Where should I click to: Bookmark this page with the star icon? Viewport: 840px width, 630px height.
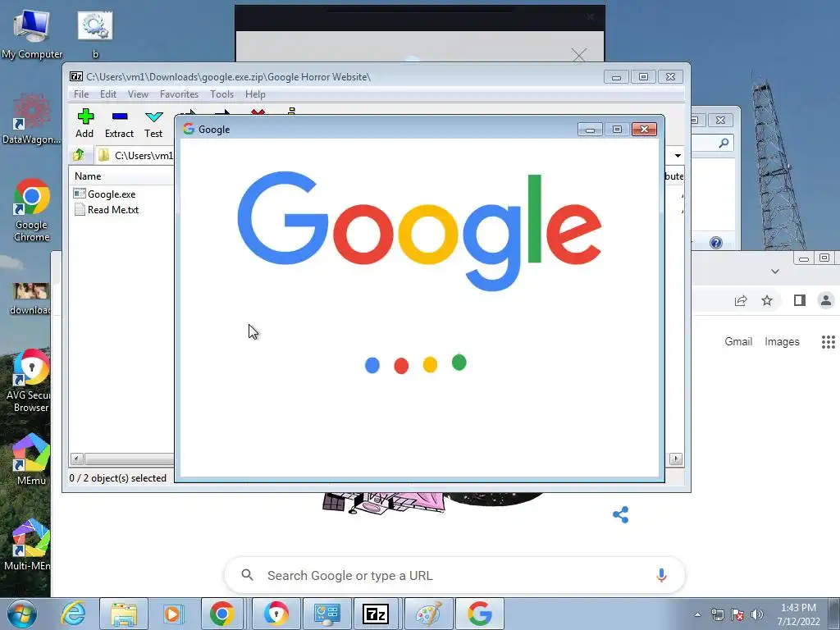[767, 300]
